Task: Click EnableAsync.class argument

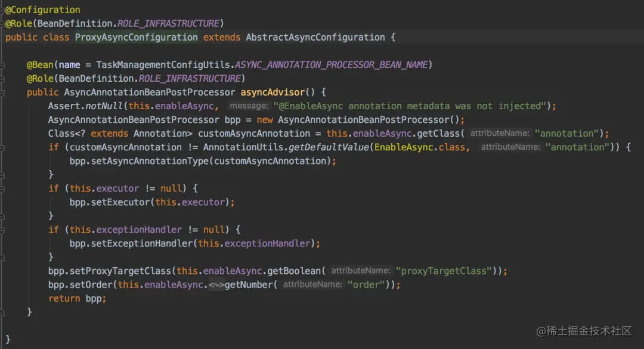Action: click(x=419, y=147)
